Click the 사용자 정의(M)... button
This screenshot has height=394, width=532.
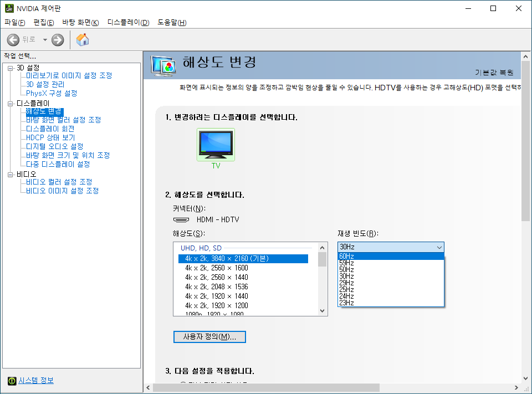click(x=209, y=337)
